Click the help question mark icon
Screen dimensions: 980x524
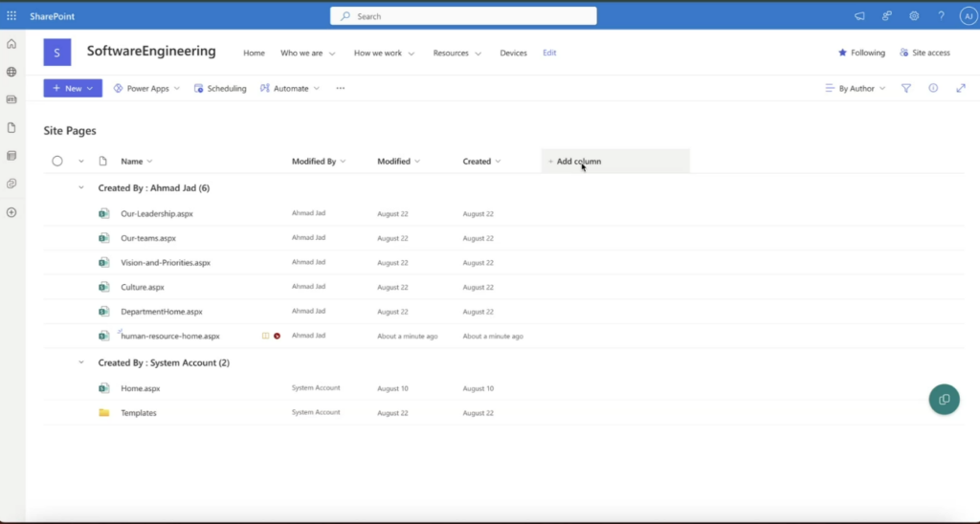[x=941, y=16]
